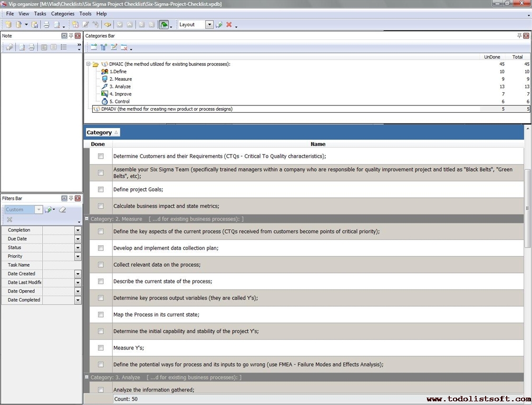Select the '3. Analyze' category in tree
Image resolution: width=532 pixels, height=405 pixels.
pos(120,86)
